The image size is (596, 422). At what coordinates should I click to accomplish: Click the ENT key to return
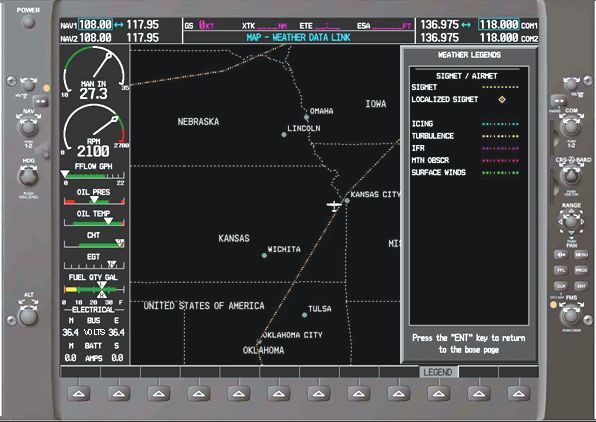(x=581, y=286)
